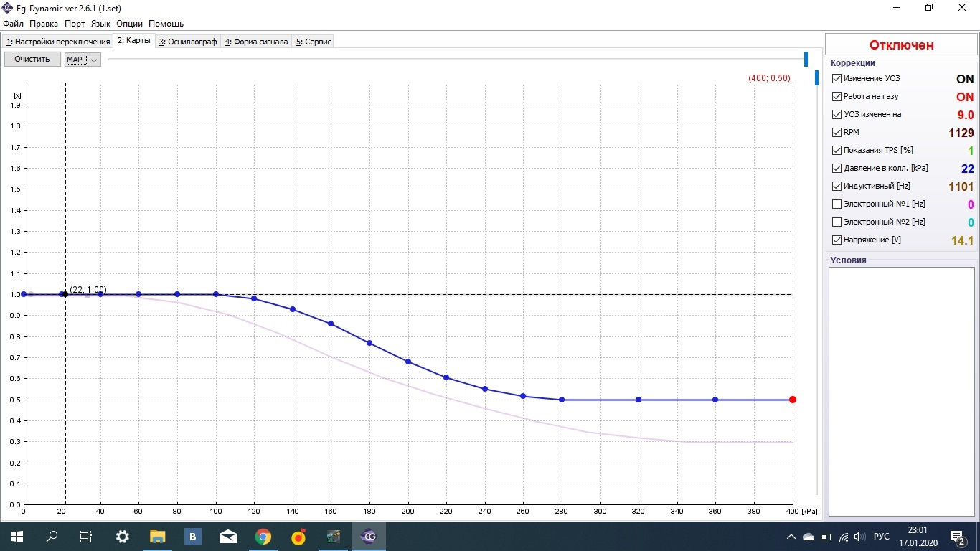Click the battery tray icon
This screenshot has width=980, height=551.
click(826, 537)
